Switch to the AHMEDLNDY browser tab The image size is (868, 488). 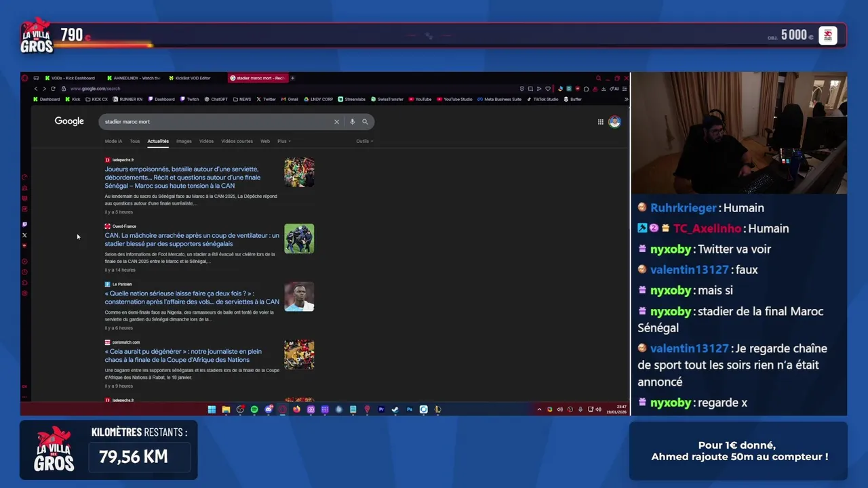point(132,78)
